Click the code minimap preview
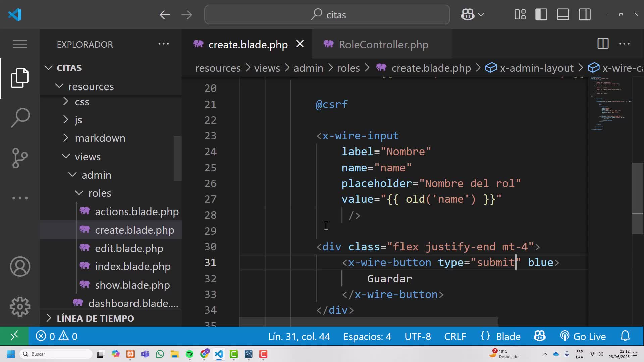Image resolution: width=644 pixels, height=362 pixels. pyautogui.click(x=610, y=104)
